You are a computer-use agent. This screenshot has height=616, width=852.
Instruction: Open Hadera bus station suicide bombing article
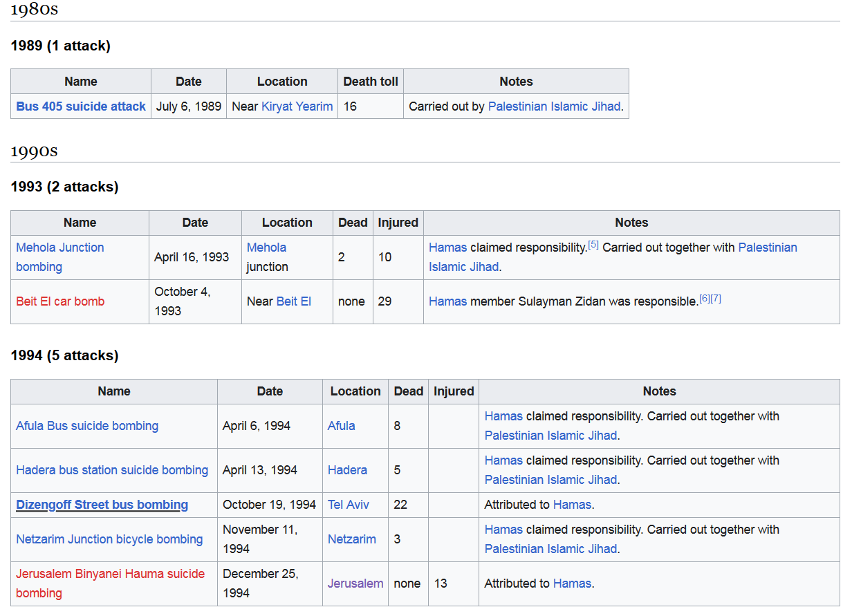tap(112, 470)
